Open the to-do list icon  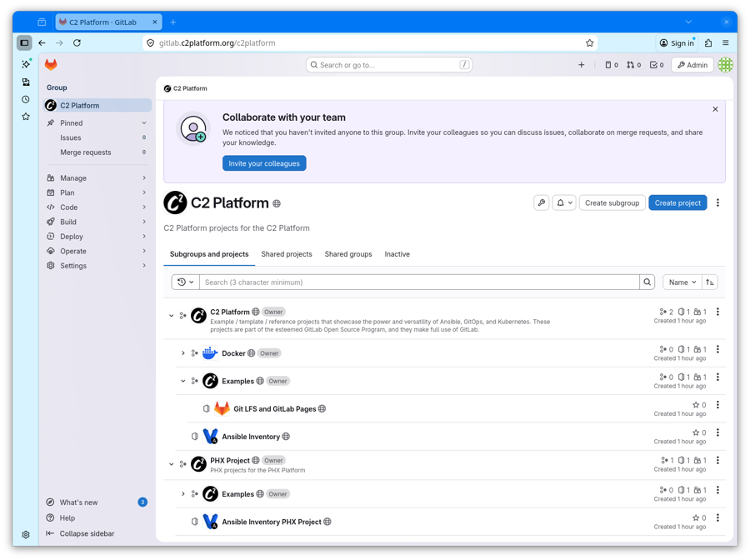point(657,65)
